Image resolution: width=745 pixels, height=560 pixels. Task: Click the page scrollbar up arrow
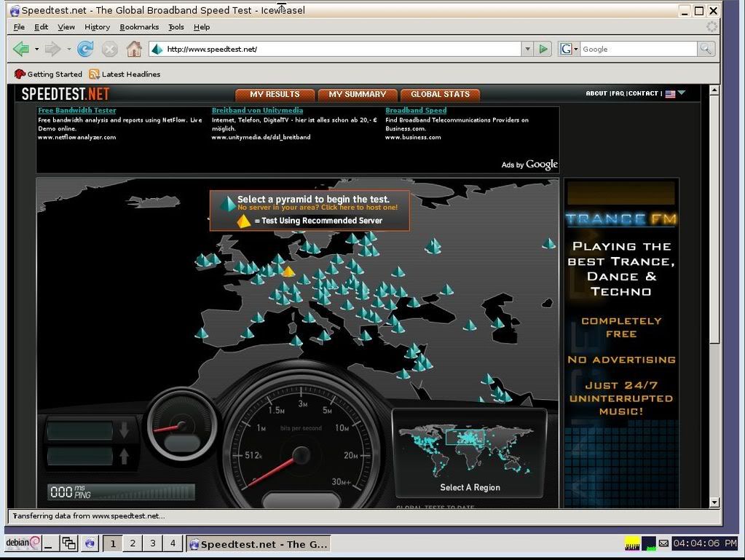click(x=714, y=90)
